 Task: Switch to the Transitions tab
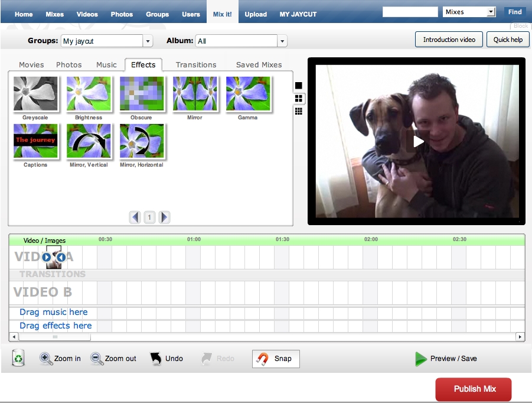(x=196, y=64)
